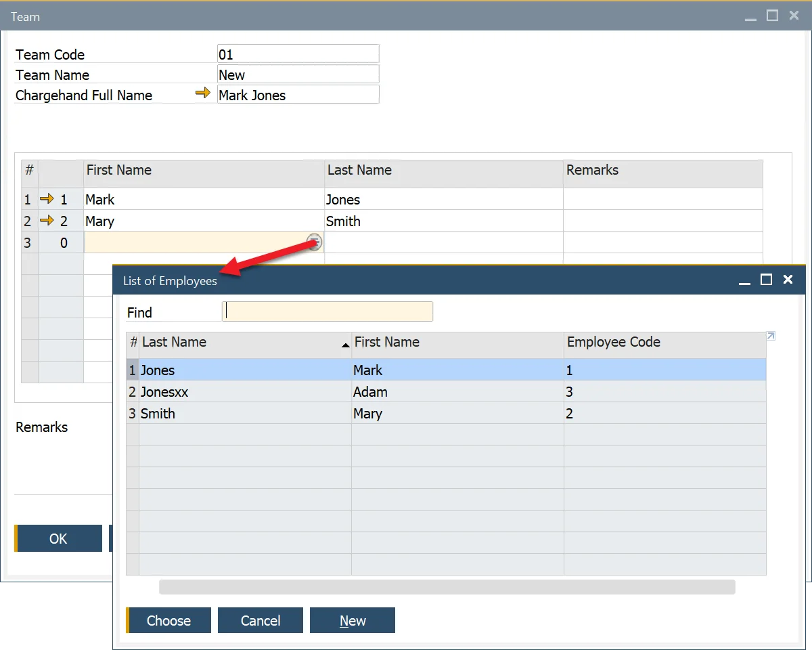Sort list by Employee Code column header

pos(663,343)
